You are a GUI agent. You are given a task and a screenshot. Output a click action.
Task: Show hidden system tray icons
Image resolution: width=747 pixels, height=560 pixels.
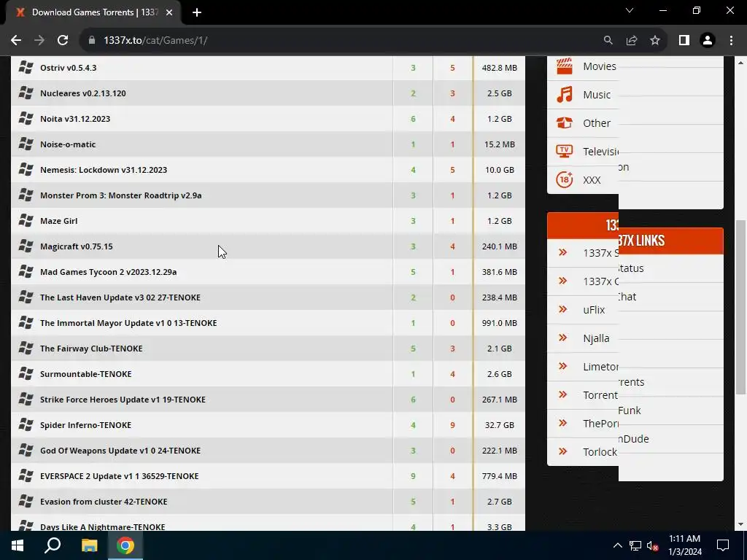click(617, 545)
